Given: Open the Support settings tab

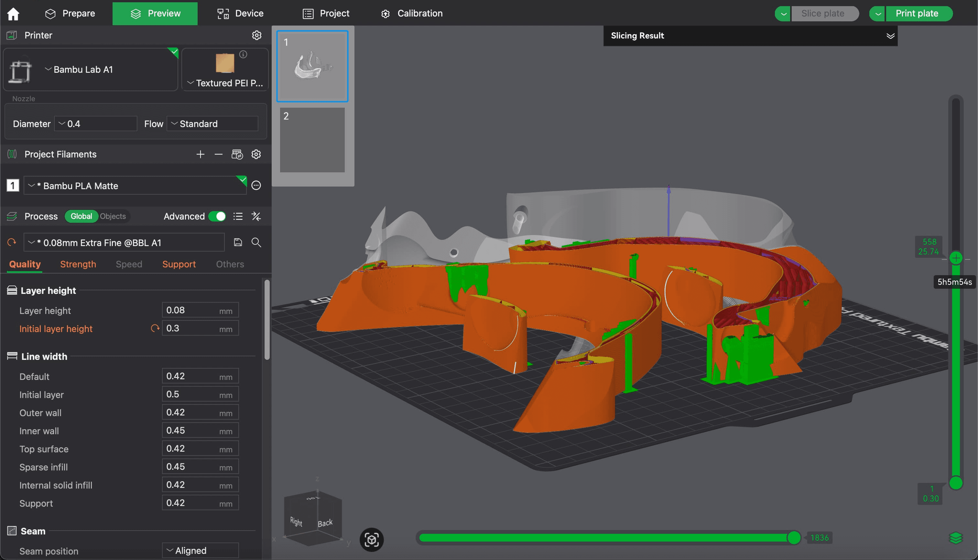Looking at the screenshot, I should pyautogui.click(x=179, y=264).
